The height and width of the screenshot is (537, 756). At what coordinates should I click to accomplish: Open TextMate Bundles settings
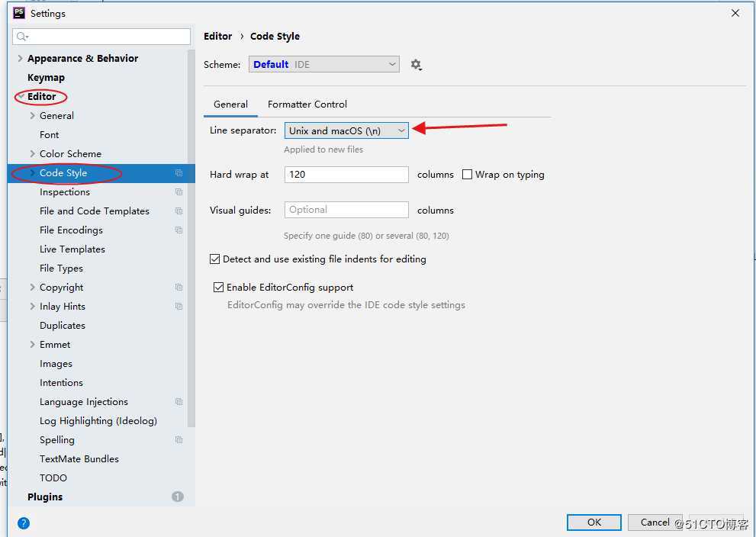79,459
